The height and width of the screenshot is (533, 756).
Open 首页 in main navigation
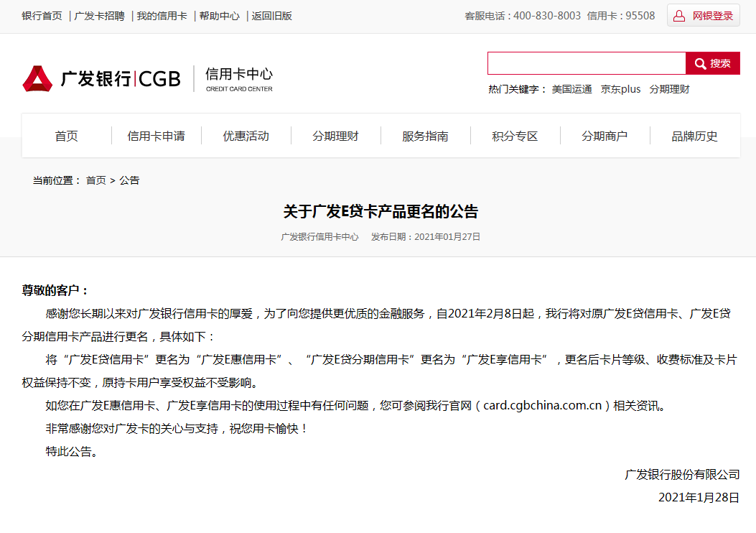(67, 136)
